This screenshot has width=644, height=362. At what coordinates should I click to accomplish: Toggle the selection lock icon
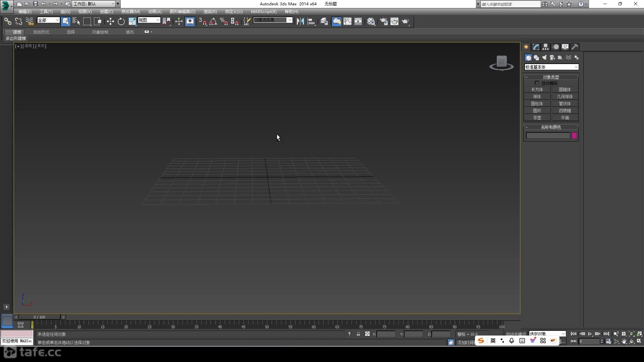(x=358, y=334)
